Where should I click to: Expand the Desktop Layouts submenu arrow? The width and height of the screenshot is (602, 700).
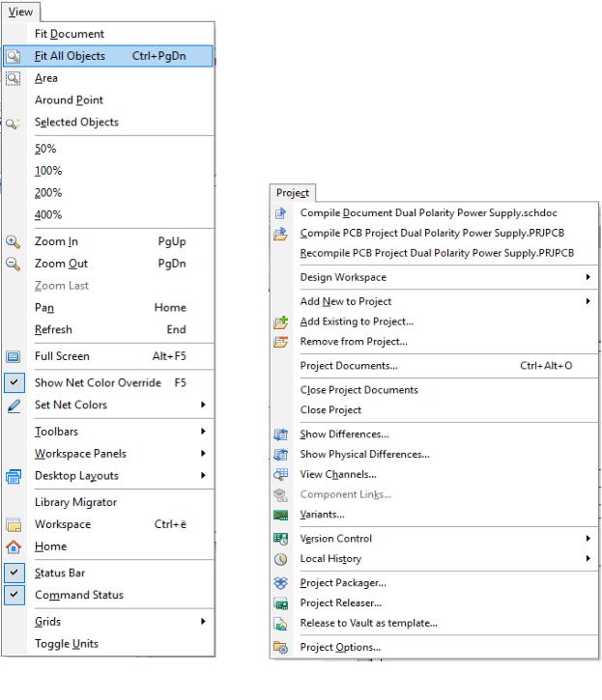[203, 475]
